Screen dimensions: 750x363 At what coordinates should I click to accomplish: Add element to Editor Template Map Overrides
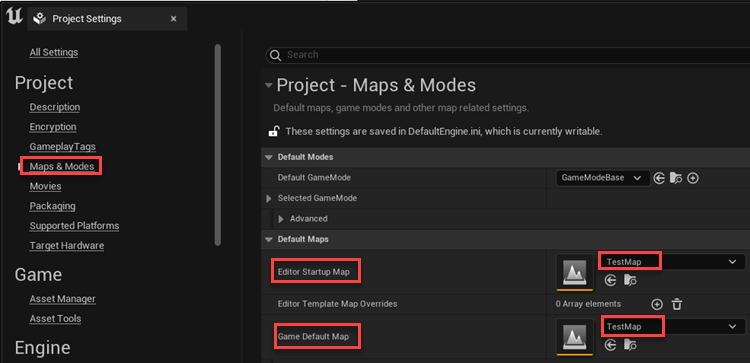tap(657, 304)
